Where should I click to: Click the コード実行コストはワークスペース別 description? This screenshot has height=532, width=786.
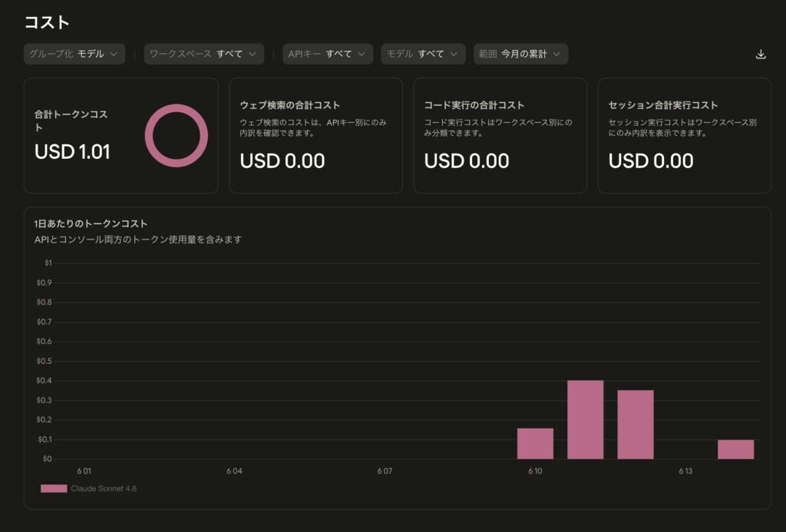(x=497, y=127)
